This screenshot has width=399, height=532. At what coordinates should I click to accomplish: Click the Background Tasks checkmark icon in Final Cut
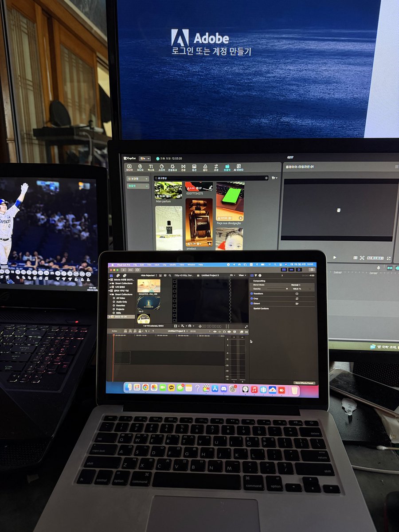click(137, 270)
